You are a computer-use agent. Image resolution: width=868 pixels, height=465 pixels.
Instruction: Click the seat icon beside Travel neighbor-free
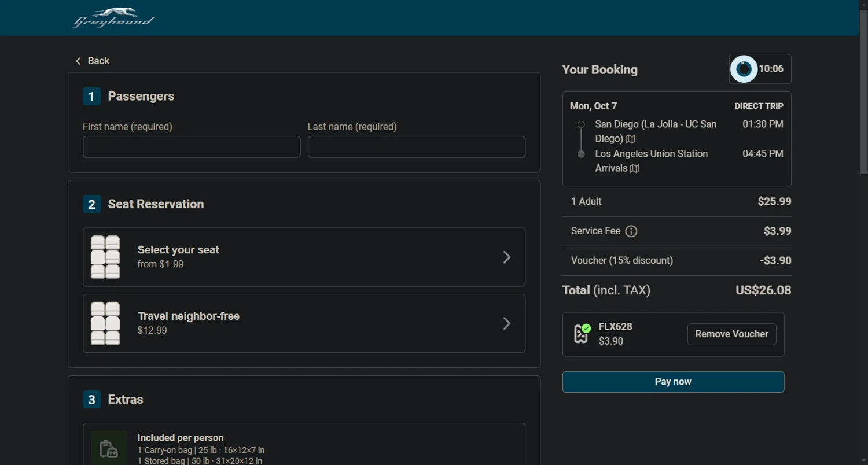[x=105, y=323]
